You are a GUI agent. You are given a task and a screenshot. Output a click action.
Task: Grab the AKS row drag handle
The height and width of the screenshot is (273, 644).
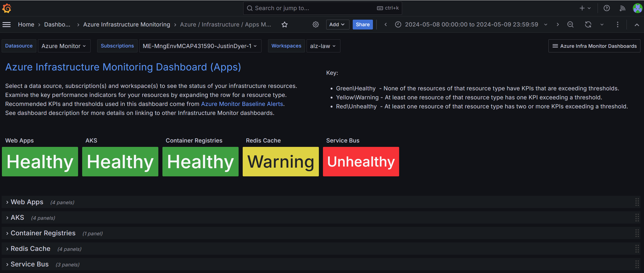637,218
